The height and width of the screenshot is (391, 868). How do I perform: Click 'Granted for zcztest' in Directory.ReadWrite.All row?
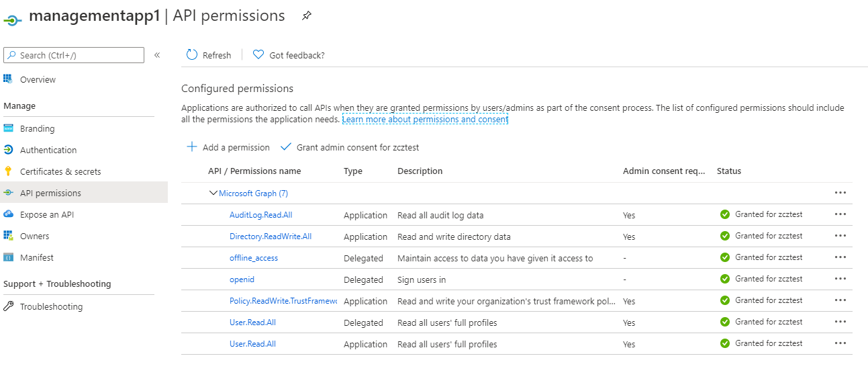click(769, 236)
